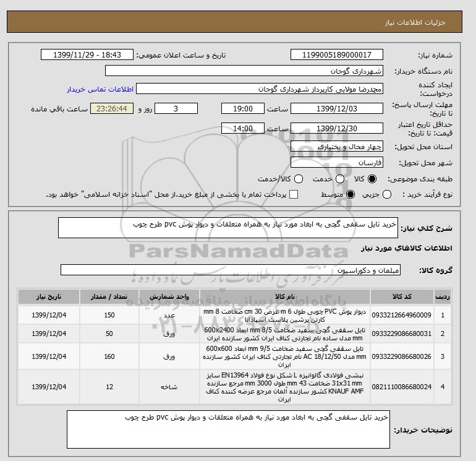Click the تاریخ نیاز column header
The height and width of the screenshot is (461, 476).
[49, 297]
